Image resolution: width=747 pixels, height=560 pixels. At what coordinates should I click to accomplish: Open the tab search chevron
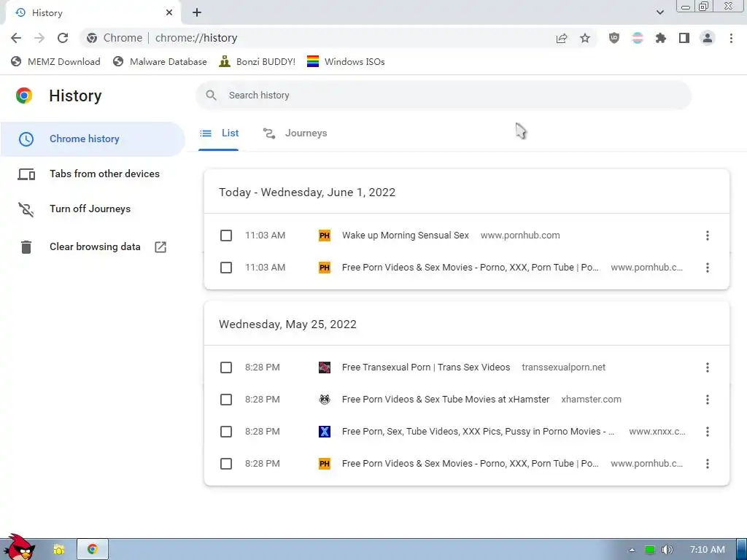pyautogui.click(x=659, y=12)
